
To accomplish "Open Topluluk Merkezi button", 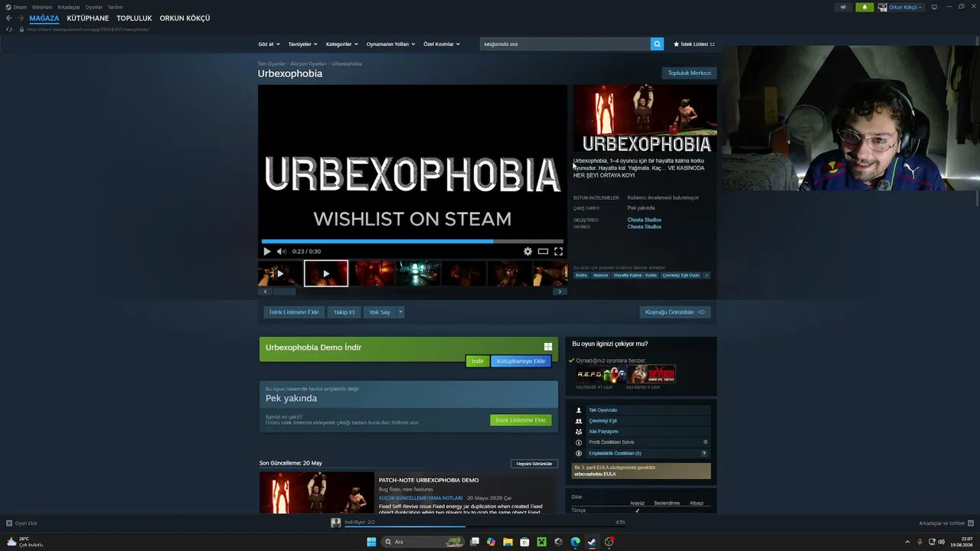I will 689,73.
